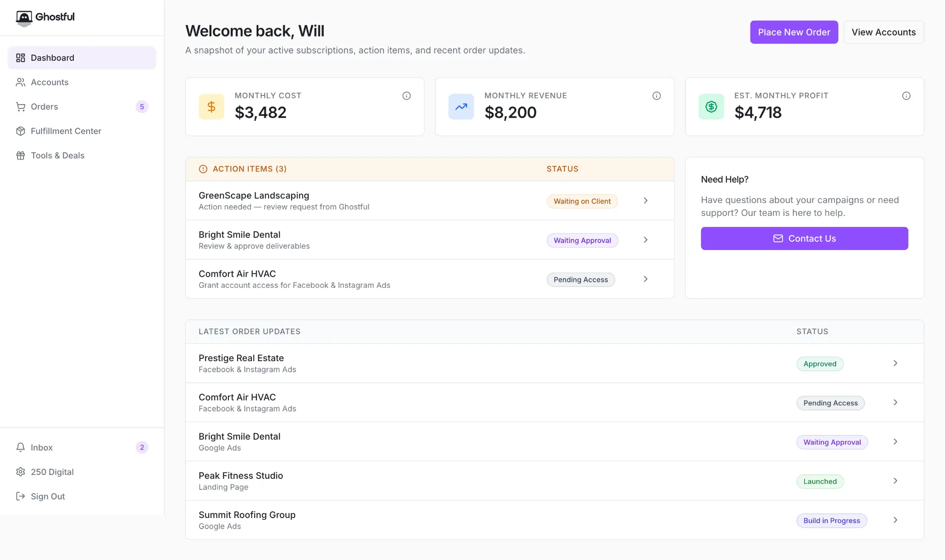This screenshot has height=560, width=945.
Task: Click the Contact Us button
Action: [x=804, y=238]
